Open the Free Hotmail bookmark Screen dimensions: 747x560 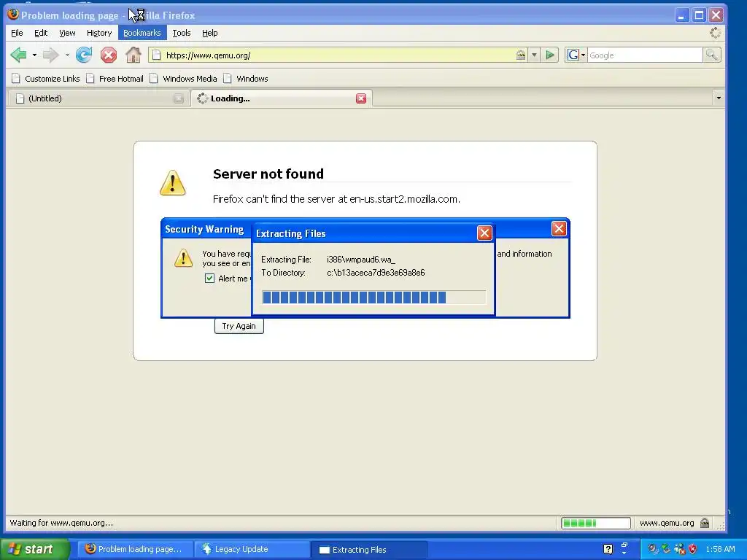pyautogui.click(x=115, y=79)
